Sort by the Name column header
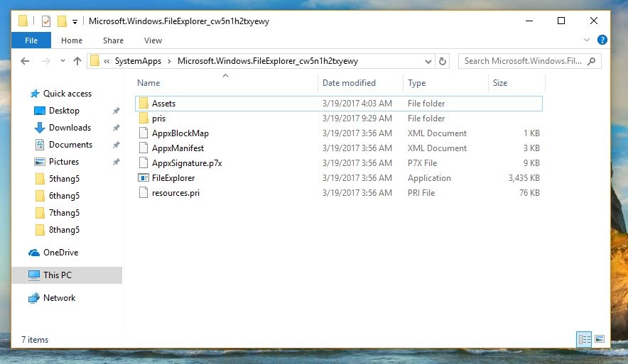628x364 pixels. pyautogui.click(x=148, y=83)
